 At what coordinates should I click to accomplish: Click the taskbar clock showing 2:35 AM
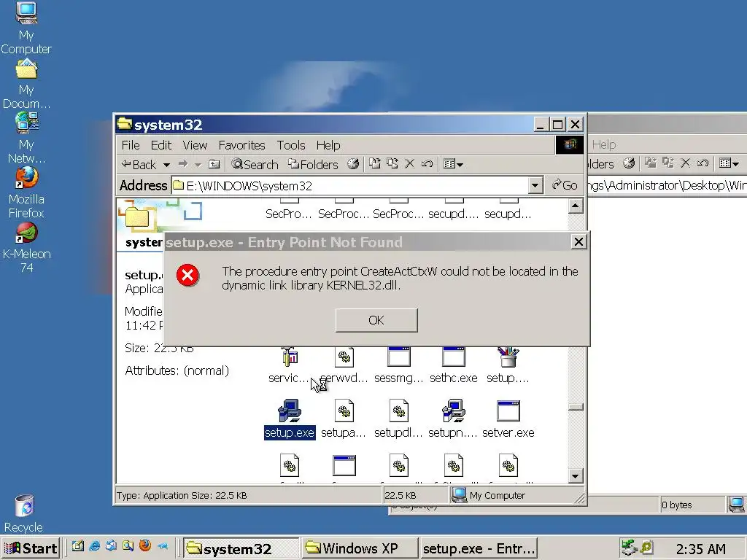[x=701, y=549]
